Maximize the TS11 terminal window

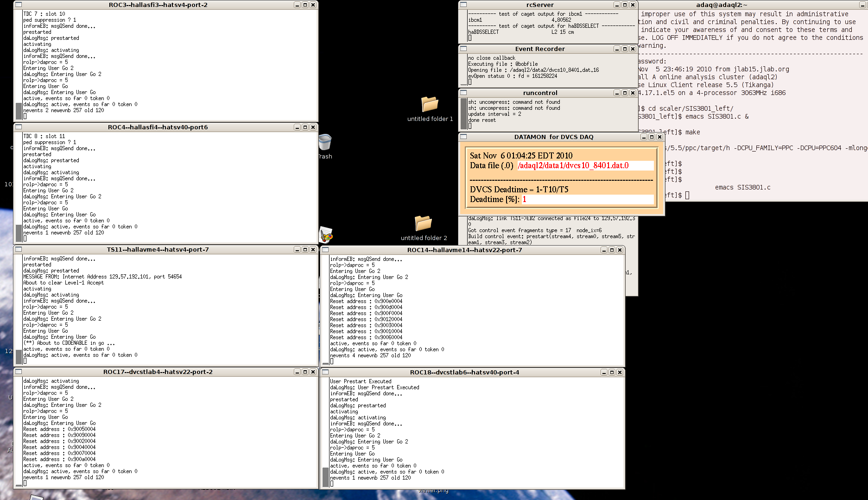pos(305,249)
